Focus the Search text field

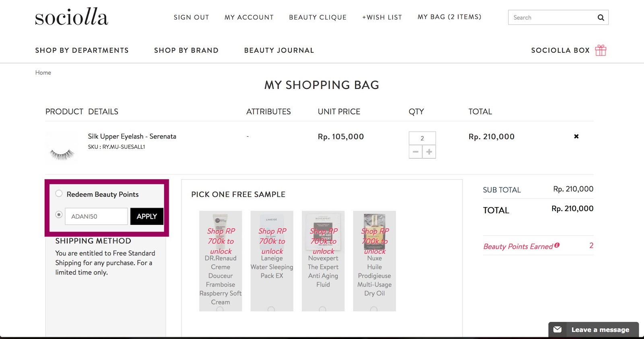click(551, 18)
